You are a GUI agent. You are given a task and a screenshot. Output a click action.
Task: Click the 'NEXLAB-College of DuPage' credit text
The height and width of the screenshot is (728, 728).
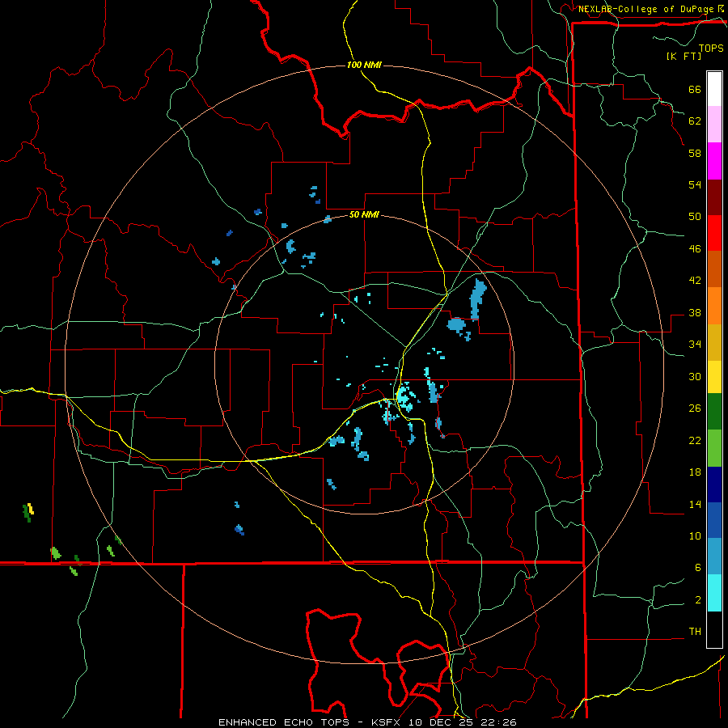[x=645, y=9]
